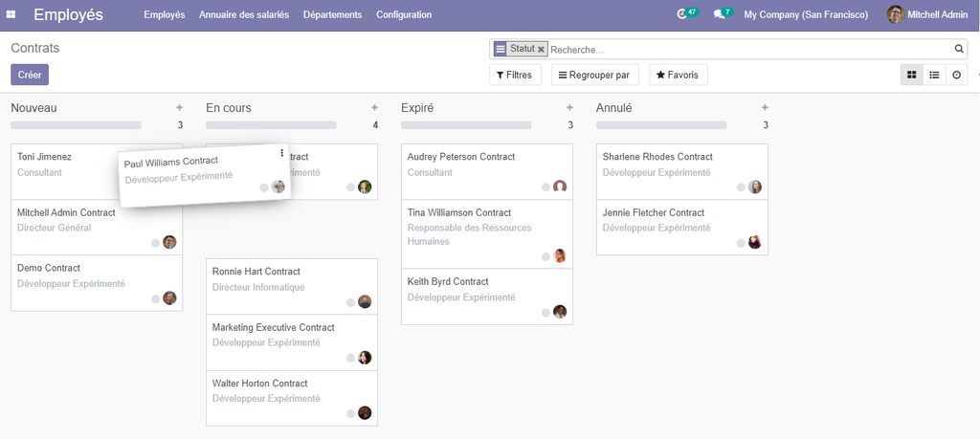Viewport: 980px width, 439px height.
Task: Switch to Kanban view icon
Action: pos(911,75)
